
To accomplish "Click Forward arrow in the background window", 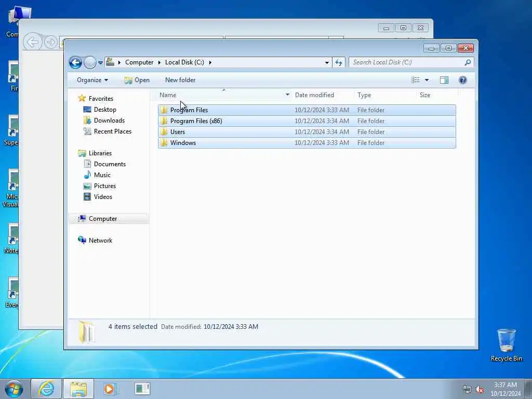I will point(50,43).
